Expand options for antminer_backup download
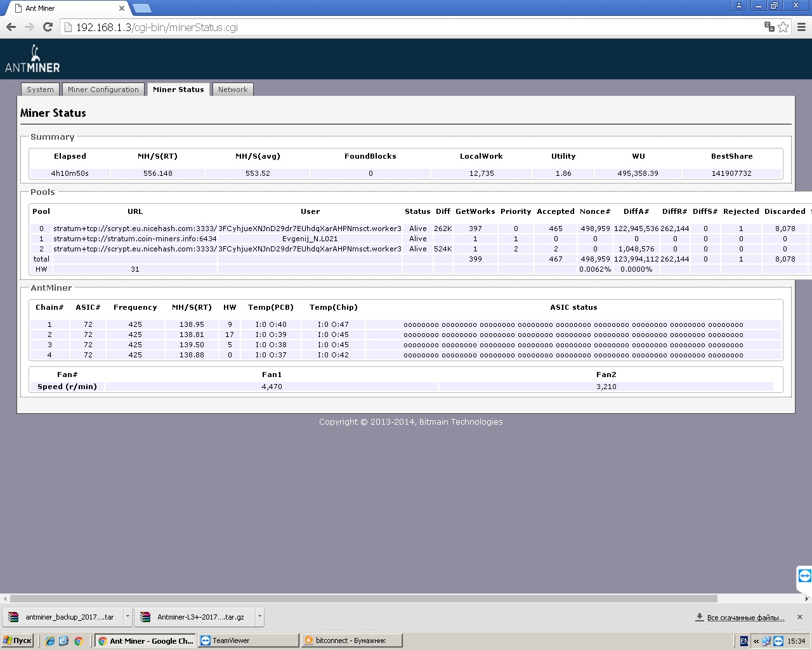Screen dimensions: 812x650 (128, 616)
